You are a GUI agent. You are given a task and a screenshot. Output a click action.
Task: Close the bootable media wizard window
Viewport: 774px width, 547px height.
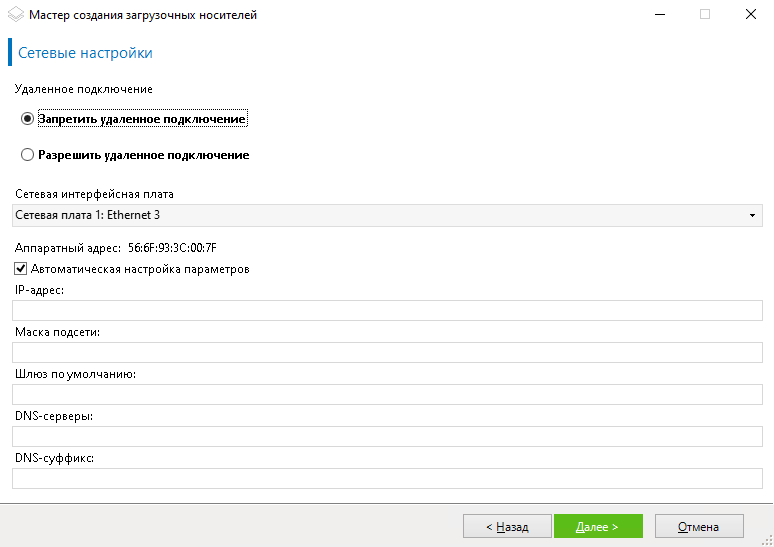tap(751, 14)
